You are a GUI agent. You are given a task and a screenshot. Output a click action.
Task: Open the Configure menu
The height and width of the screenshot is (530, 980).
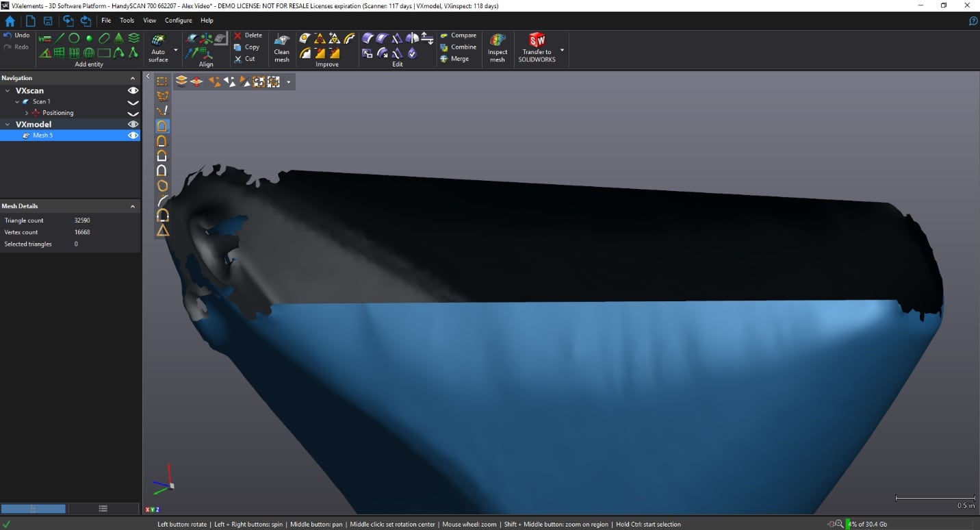pos(178,21)
